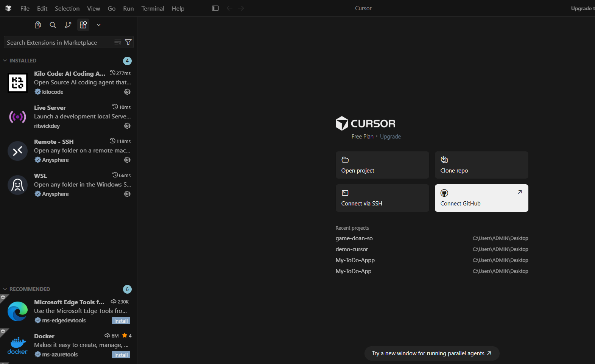This screenshot has height=364, width=595.
Task: Open the File menu
Action: pos(25,8)
